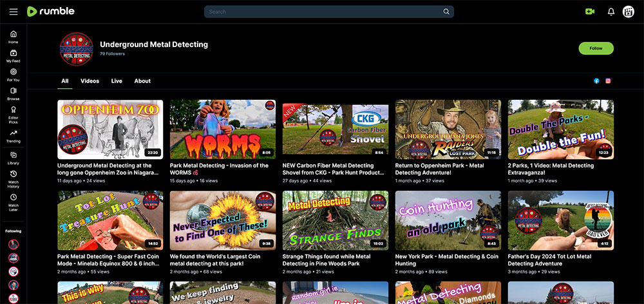Open title 'Father's Day 2024 Tot Lot Metal Detecting Adventure'

click(549, 260)
